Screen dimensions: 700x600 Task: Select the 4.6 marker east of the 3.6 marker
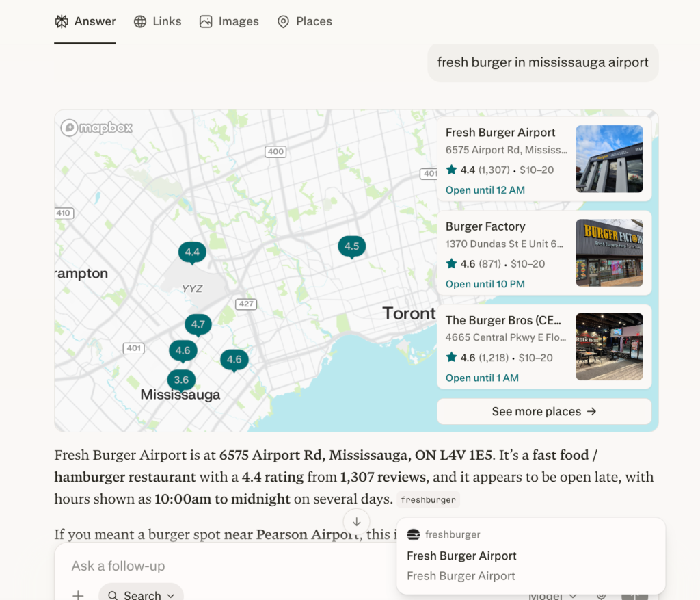[x=234, y=360]
